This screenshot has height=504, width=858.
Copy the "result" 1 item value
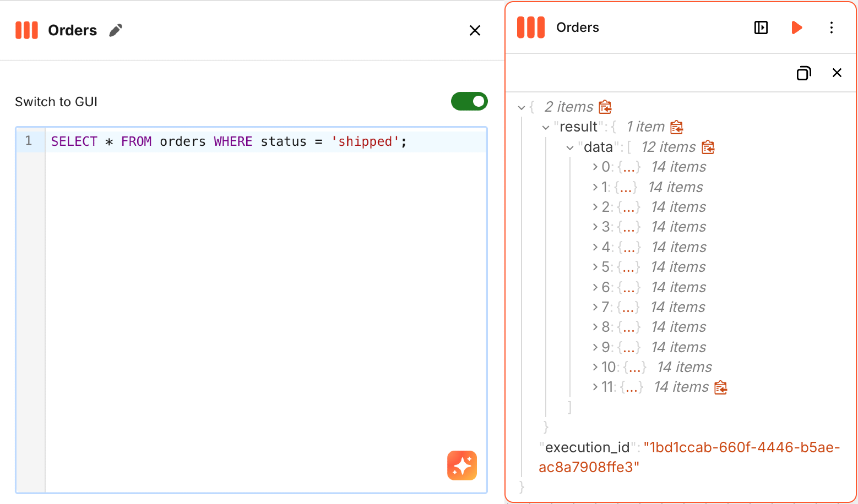pyautogui.click(x=677, y=127)
